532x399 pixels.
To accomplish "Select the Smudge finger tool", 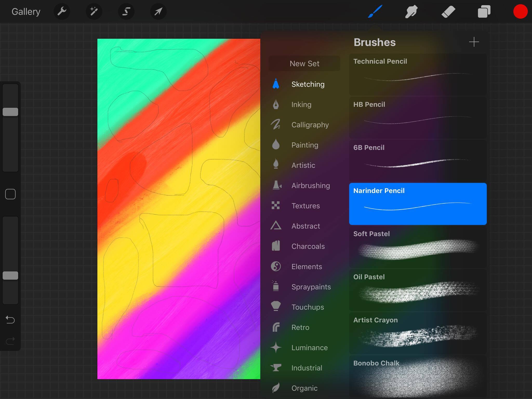I will (x=411, y=11).
